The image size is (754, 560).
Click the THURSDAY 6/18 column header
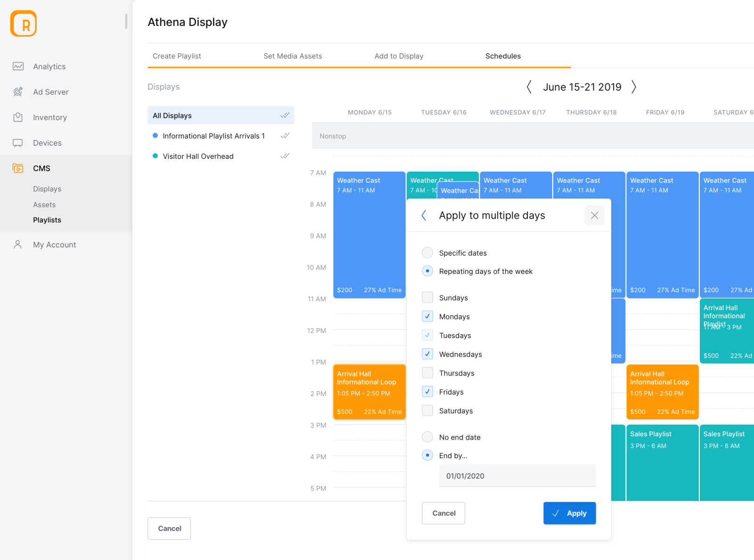pyautogui.click(x=591, y=112)
